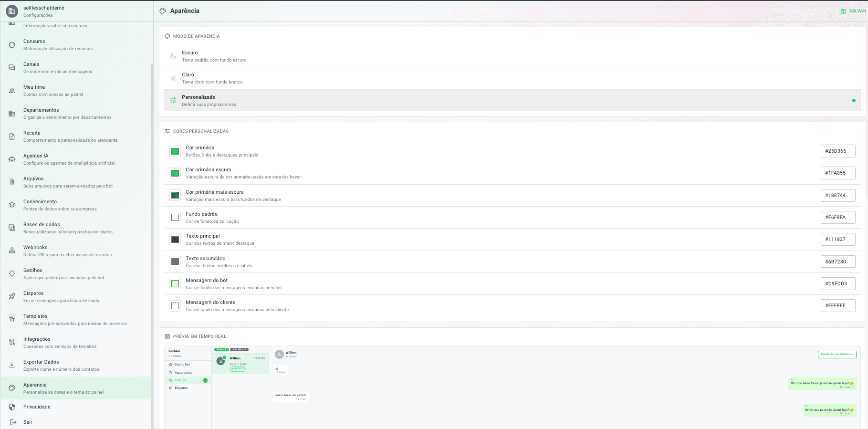
Task: Click the Salvar button
Action: point(853,11)
